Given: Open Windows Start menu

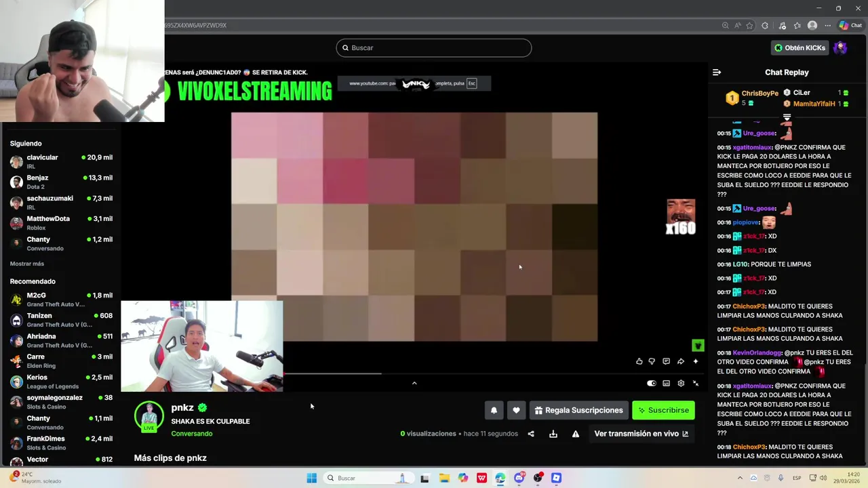Looking at the screenshot, I should click(x=311, y=478).
